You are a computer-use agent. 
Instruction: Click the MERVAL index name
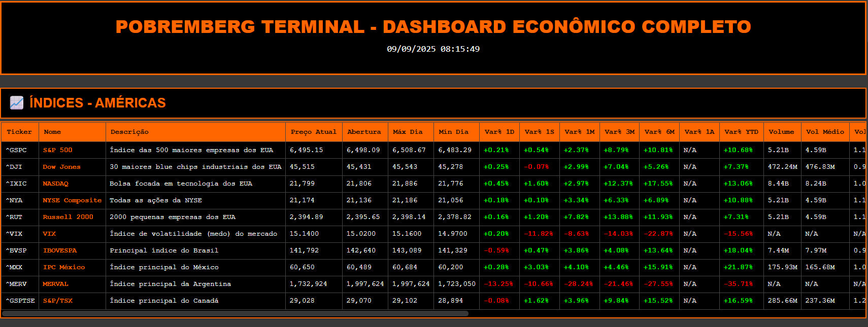point(55,284)
